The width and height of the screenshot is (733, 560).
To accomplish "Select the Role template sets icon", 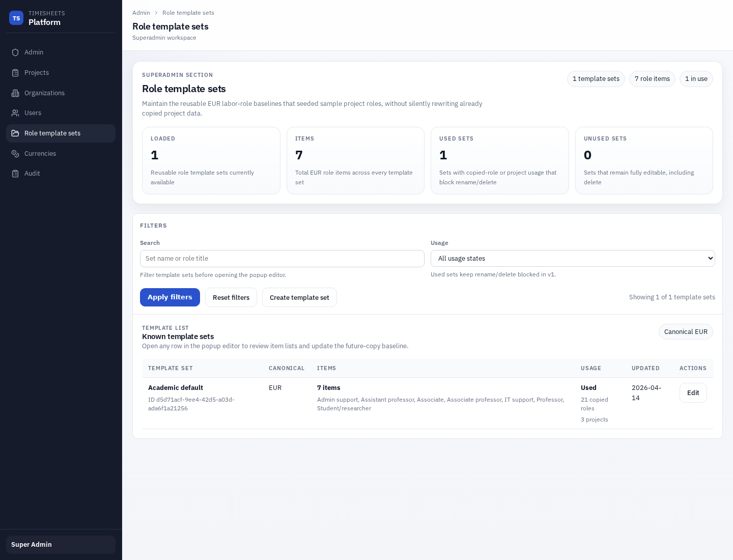I will tap(16, 133).
